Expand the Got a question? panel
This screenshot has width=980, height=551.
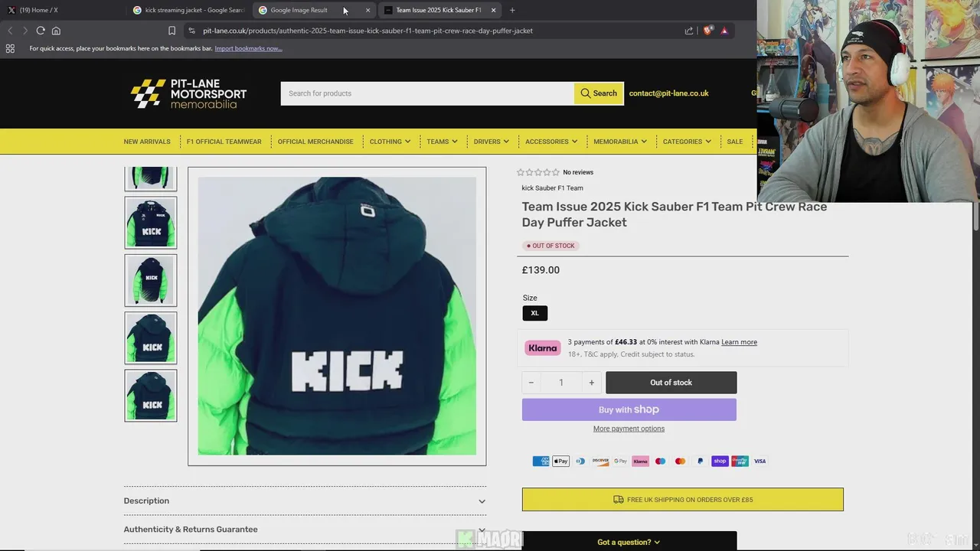(x=629, y=542)
